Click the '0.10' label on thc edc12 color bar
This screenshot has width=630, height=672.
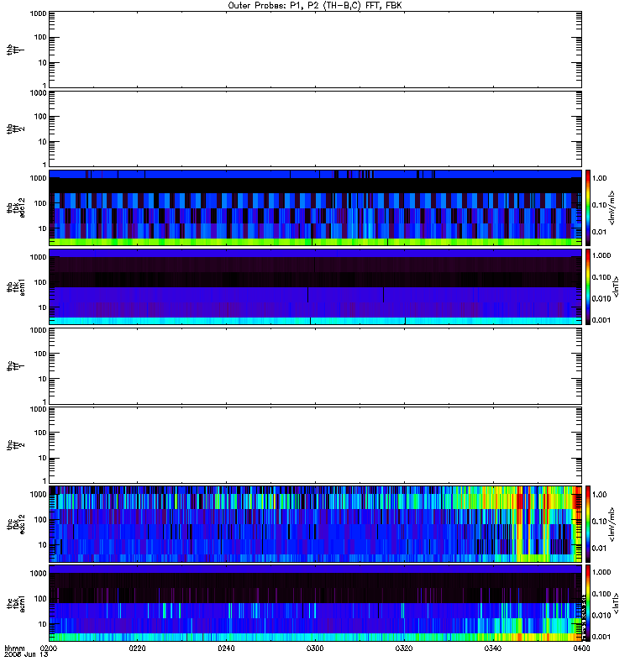(600, 521)
